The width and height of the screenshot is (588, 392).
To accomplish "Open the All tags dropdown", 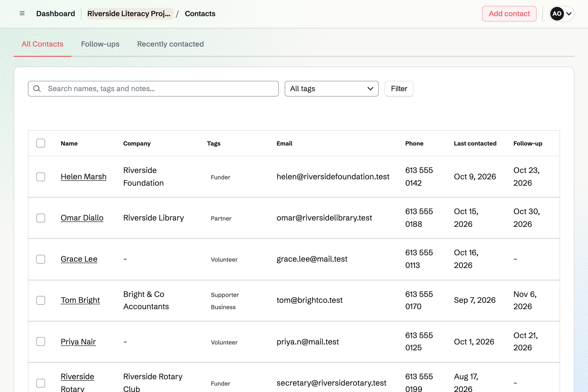I will [331, 88].
